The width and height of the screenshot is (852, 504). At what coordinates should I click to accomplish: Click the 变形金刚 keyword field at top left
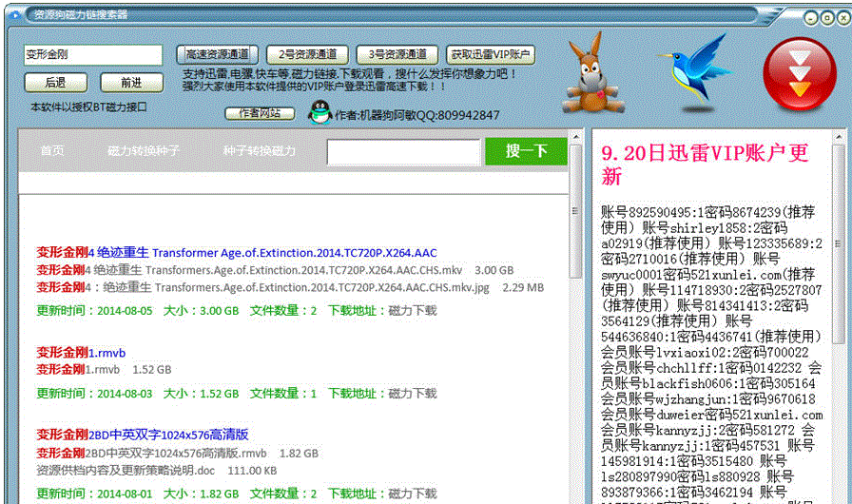point(93,55)
